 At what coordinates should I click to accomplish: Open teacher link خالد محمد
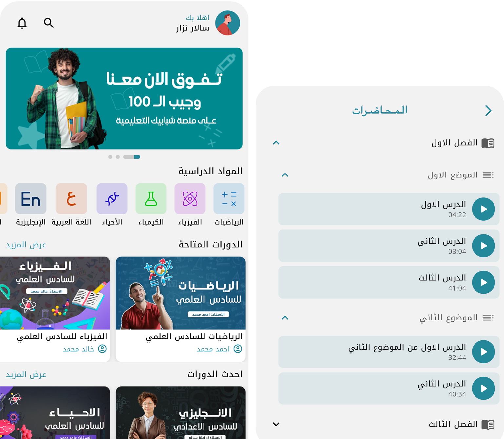tap(78, 349)
